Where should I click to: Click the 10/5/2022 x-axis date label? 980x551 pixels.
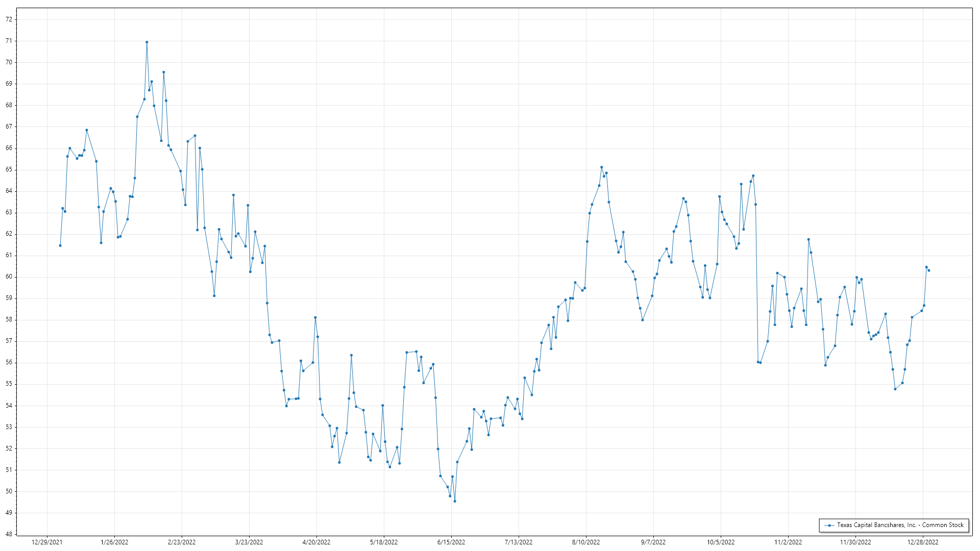pos(721,542)
